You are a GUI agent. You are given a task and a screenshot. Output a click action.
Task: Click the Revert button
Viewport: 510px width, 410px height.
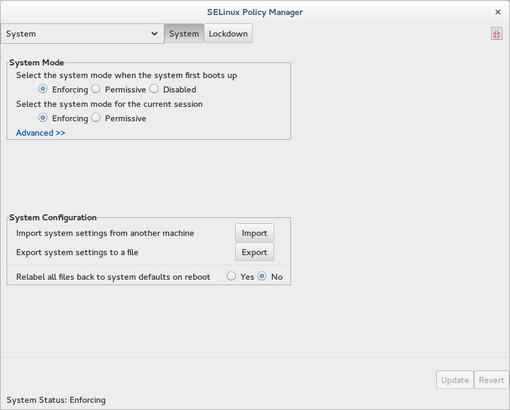point(491,380)
